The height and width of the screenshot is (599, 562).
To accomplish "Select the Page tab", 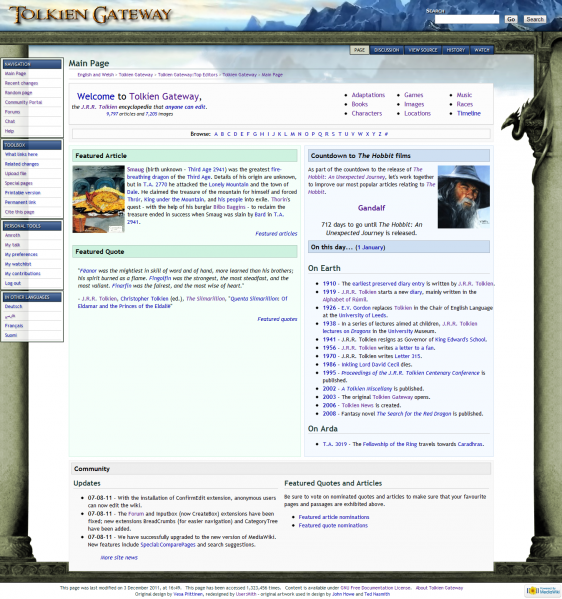I will point(359,50).
